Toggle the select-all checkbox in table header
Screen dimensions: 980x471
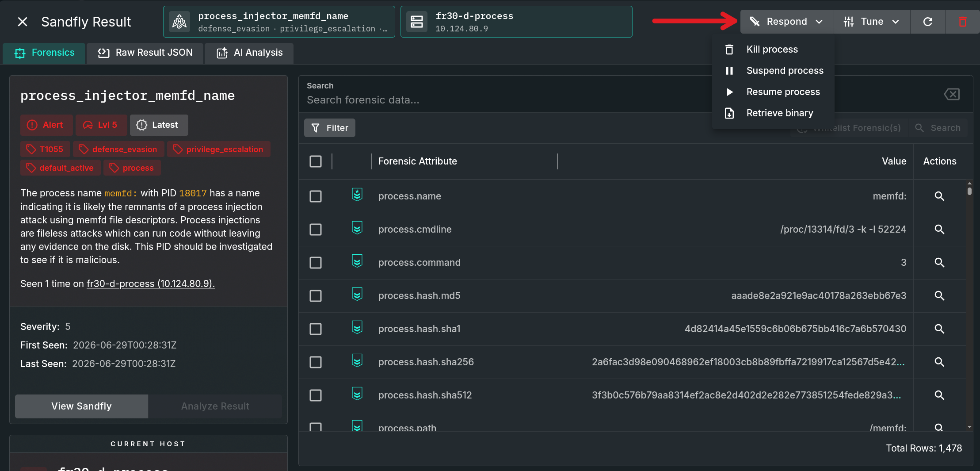pyautogui.click(x=316, y=161)
